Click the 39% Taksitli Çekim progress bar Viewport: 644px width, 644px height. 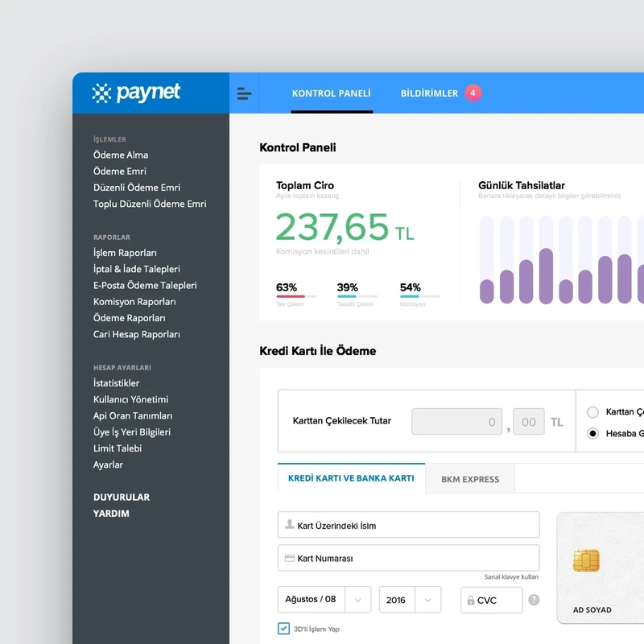point(357,296)
